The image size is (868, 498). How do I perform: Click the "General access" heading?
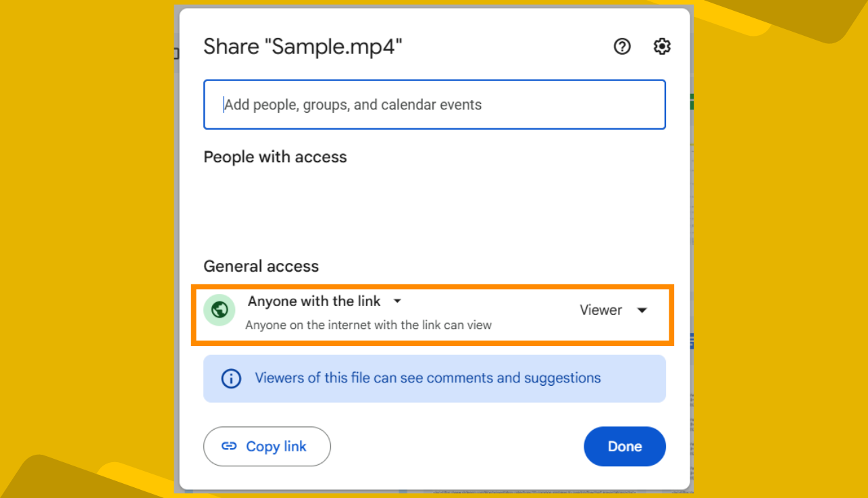[x=261, y=266]
